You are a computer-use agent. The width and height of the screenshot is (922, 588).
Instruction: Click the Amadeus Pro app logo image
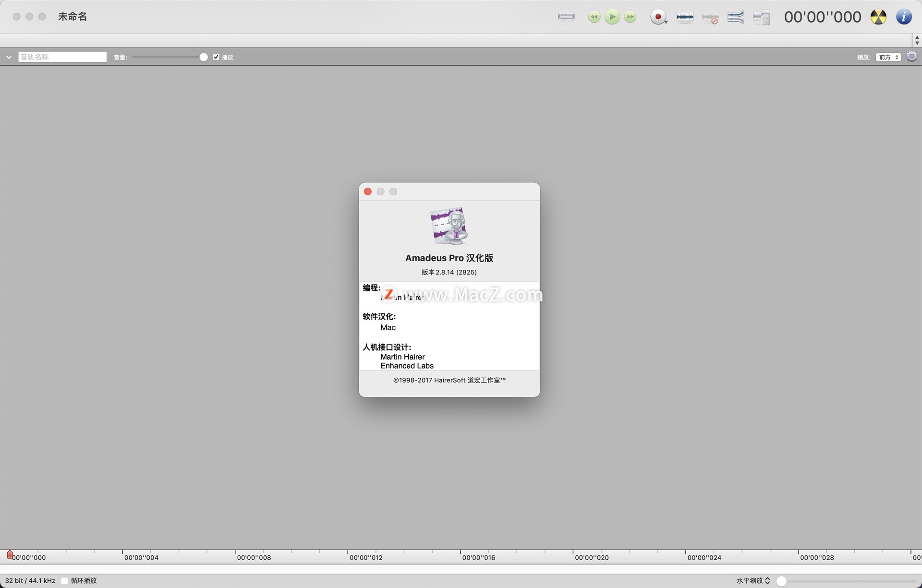coord(449,226)
